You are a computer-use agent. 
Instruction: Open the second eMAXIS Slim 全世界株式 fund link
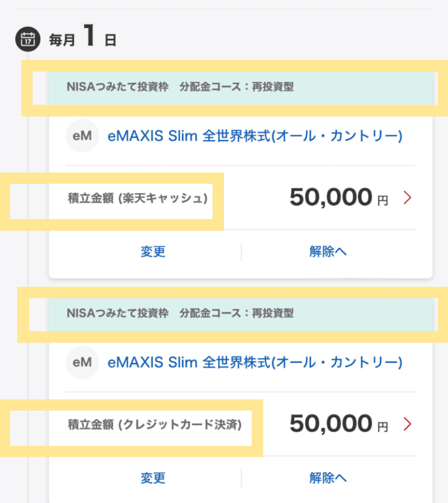(255, 362)
